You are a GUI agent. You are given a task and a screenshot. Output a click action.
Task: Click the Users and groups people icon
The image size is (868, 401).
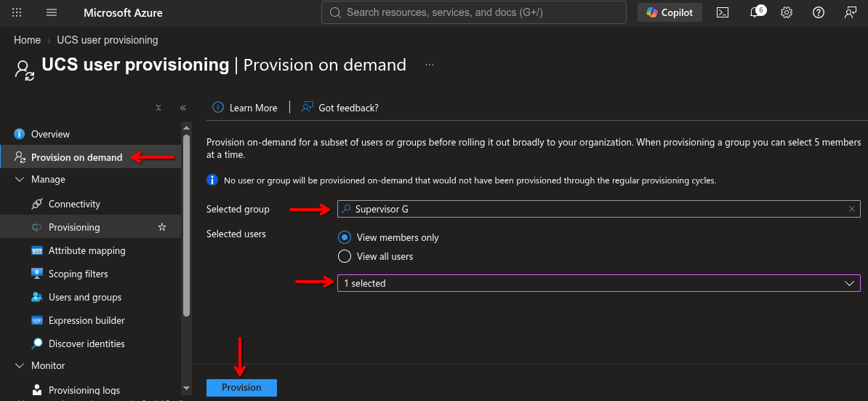pyautogui.click(x=37, y=297)
